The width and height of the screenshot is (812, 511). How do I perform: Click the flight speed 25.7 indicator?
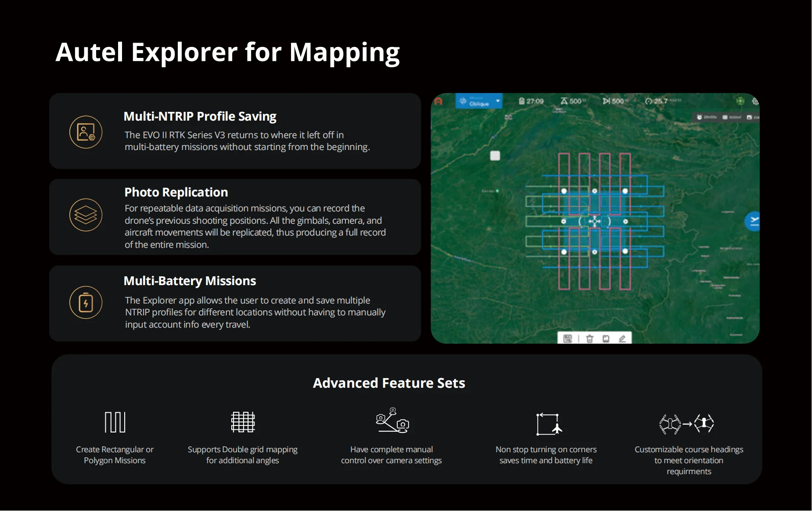click(x=657, y=101)
